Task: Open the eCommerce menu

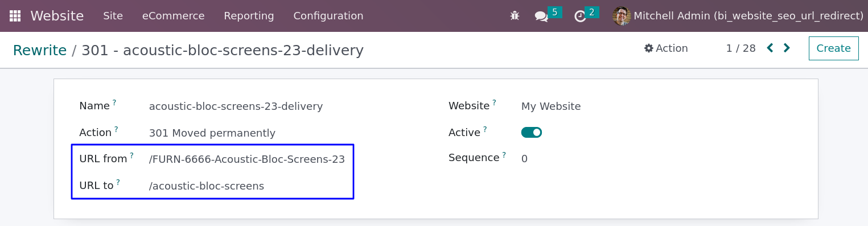Action: [174, 16]
